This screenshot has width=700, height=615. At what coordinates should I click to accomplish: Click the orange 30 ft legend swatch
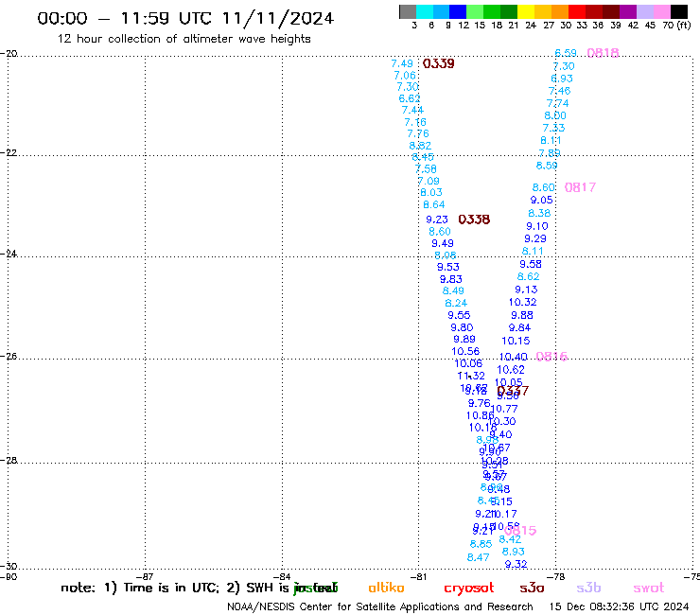pos(560,11)
